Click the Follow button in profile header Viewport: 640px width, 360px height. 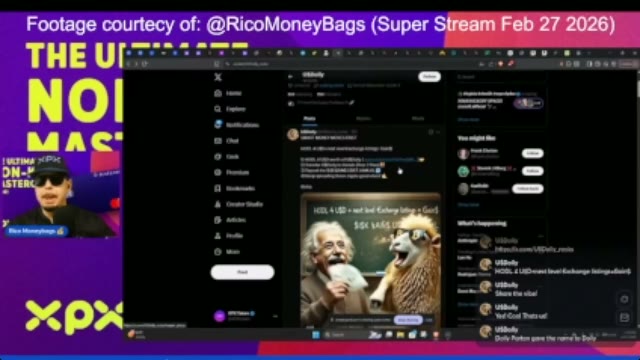point(429,76)
